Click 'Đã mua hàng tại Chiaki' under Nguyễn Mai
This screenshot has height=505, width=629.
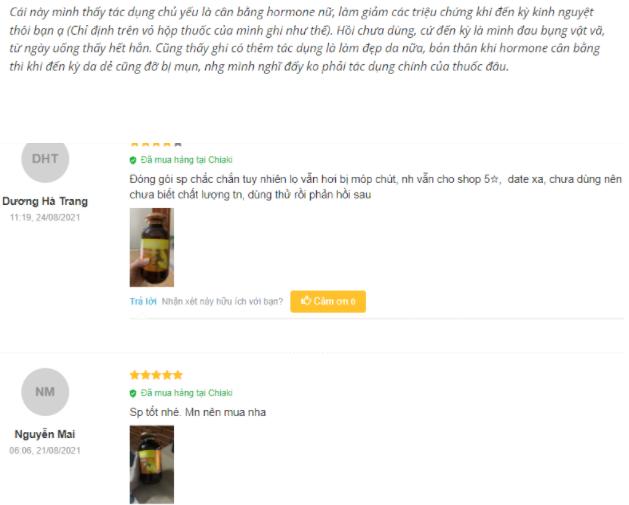(x=187, y=393)
